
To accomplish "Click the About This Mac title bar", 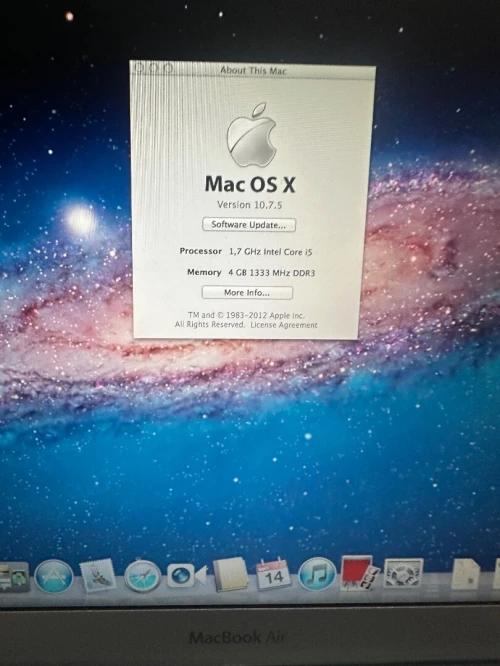I will click(253, 70).
